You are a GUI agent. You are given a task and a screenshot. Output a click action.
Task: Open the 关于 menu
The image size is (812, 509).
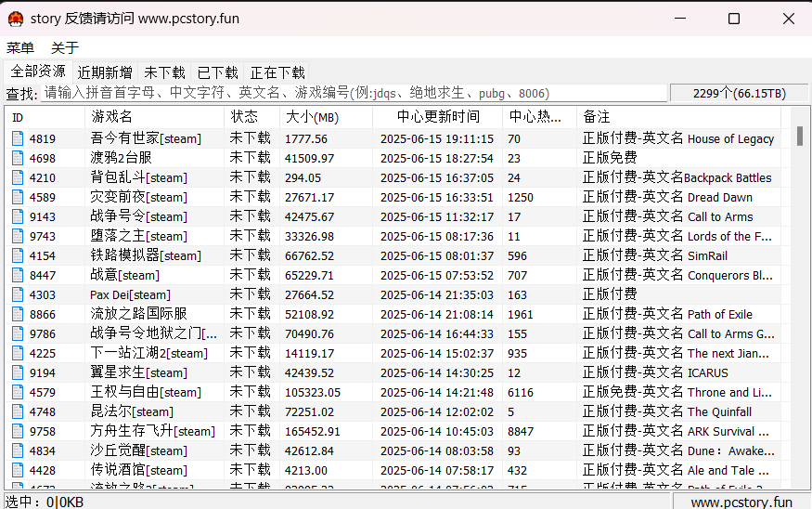coord(65,47)
